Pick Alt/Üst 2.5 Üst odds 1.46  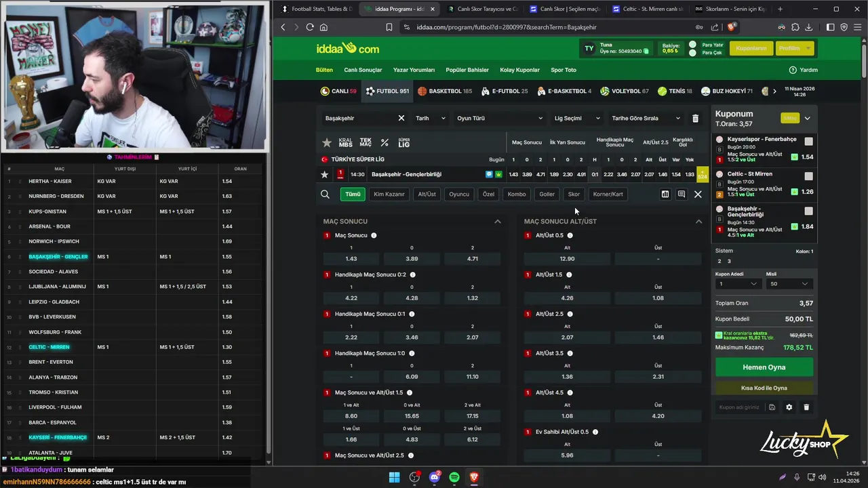pyautogui.click(x=658, y=338)
